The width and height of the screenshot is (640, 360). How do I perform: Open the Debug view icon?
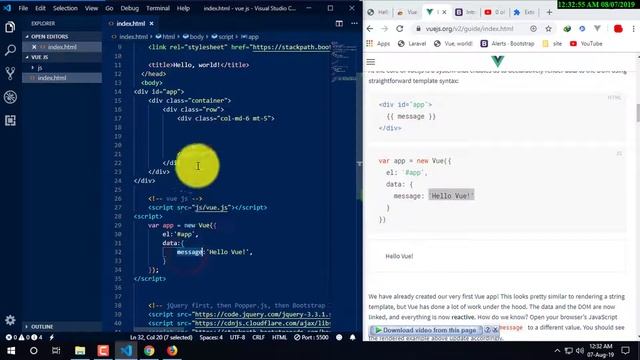pyautogui.click(x=10, y=97)
